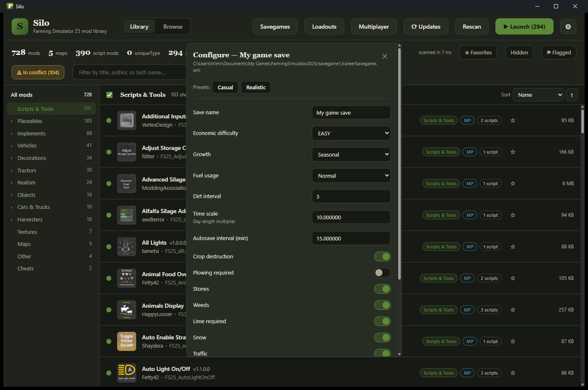588x390 pixels.
Task: Open the Sort by Name dropdown
Action: (538, 95)
